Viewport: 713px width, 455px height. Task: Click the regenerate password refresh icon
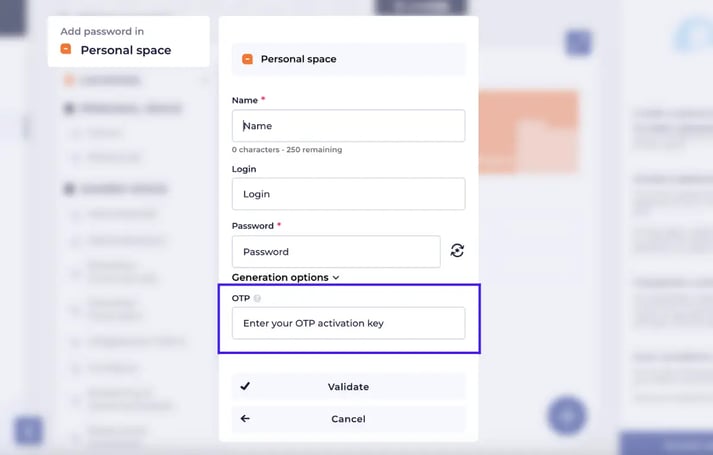point(457,251)
